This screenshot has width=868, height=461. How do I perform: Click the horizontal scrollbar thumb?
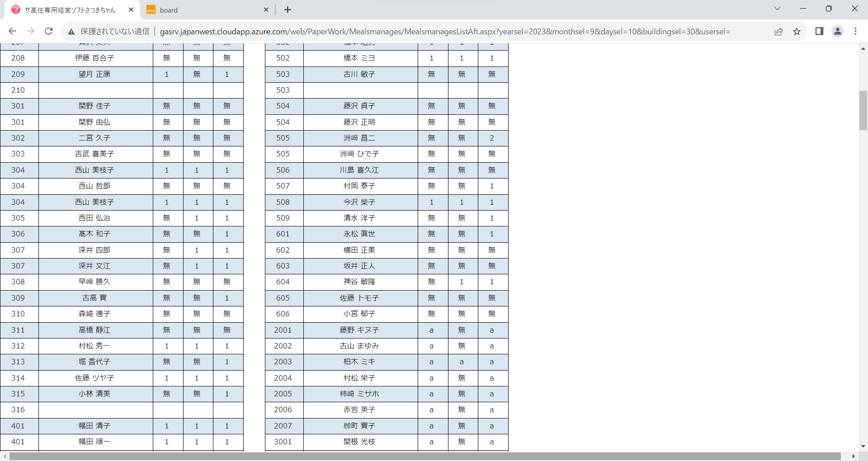[x=425, y=456]
